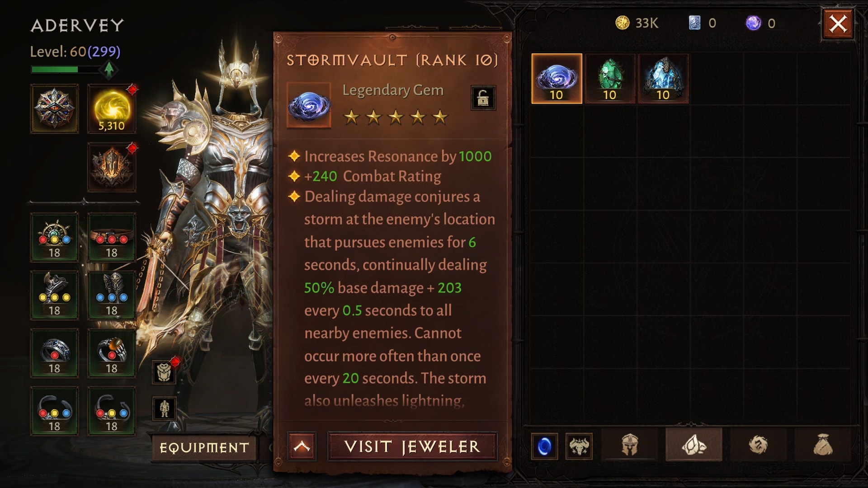Collapse gem details with up-chevron button
This screenshot has height=488, width=868.
tap(302, 446)
